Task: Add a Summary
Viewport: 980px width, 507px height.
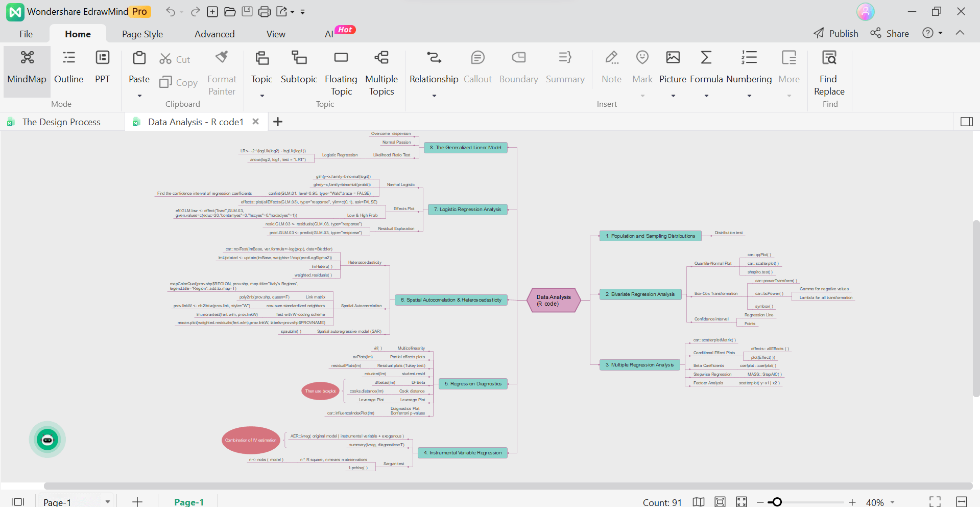Action: 565,66
